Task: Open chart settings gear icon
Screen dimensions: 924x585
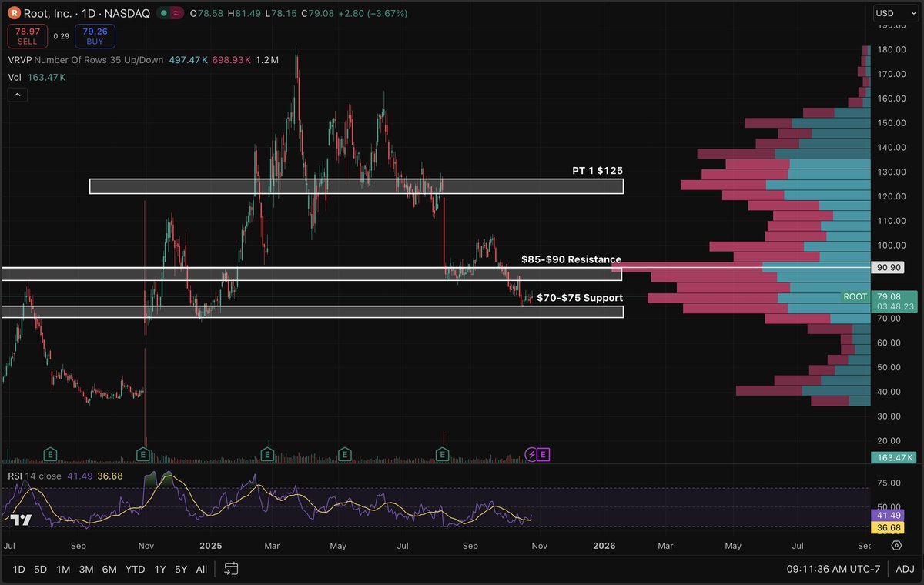Action: click(896, 545)
